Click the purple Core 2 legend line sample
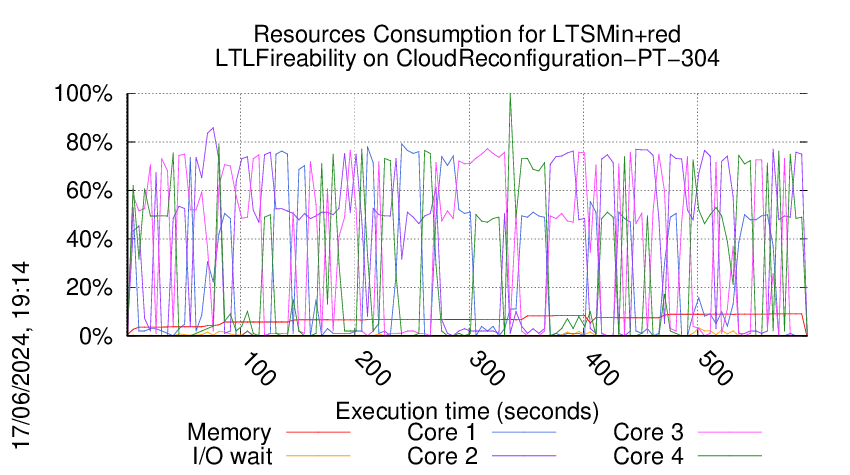Screen dimensions: 850x475 [524, 456]
